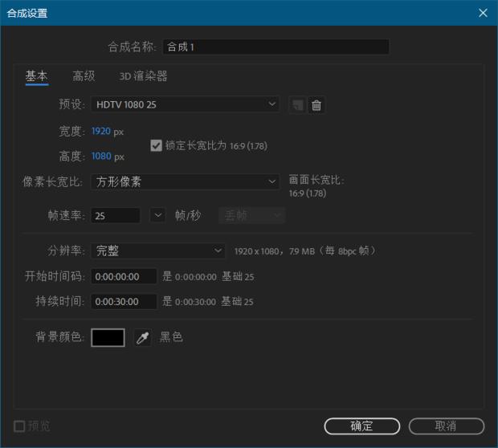498x448 pixels.
Task: Toggle 锁定长宽比为 16:9 checkbox
Action: 156,146
